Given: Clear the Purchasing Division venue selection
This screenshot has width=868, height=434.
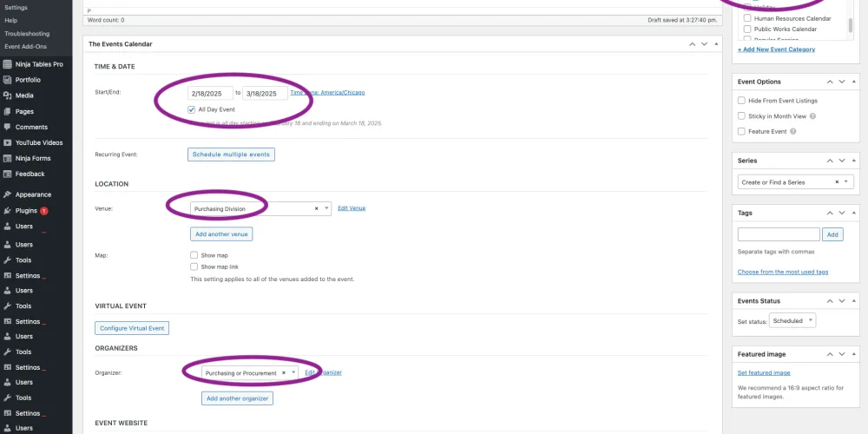Looking at the screenshot, I should pyautogui.click(x=316, y=208).
